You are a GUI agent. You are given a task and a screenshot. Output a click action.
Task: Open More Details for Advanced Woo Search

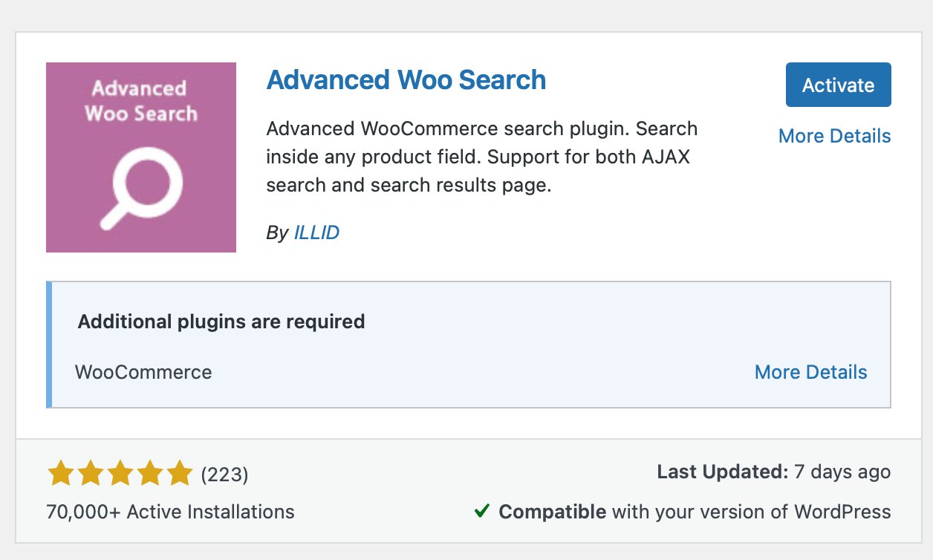click(x=834, y=135)
